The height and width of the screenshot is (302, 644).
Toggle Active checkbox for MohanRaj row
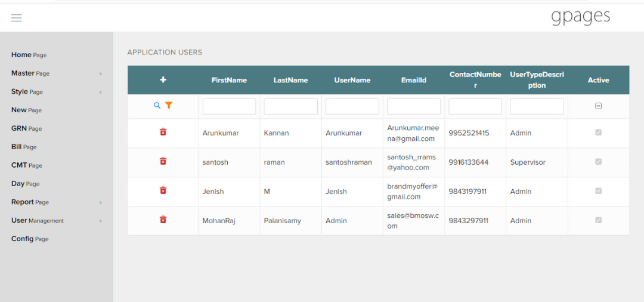[x=599, y=220]
